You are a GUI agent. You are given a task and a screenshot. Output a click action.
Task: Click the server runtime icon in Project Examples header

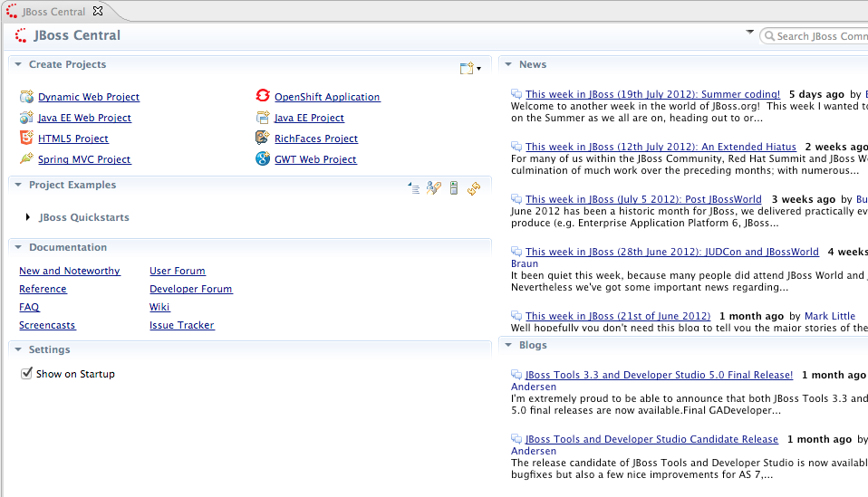[454, 188]
